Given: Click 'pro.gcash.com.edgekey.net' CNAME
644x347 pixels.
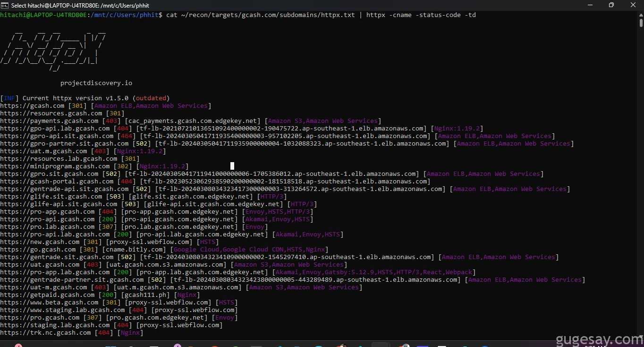Looking at the screenshot, I should click(157, 317).
